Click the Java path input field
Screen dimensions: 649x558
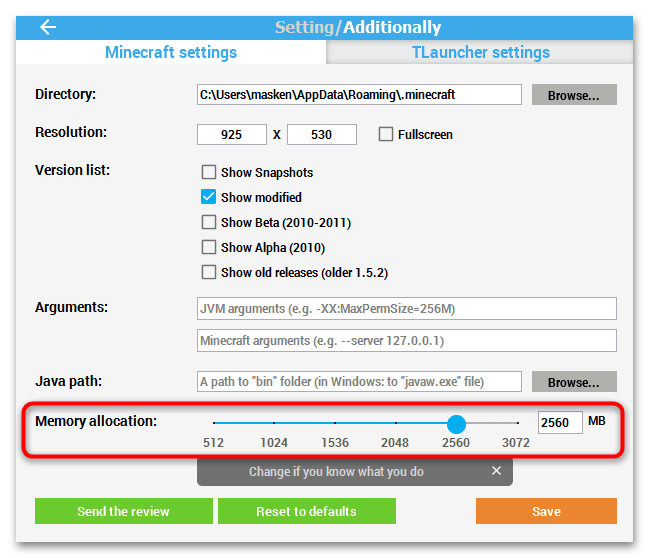(x=359, y=381)
